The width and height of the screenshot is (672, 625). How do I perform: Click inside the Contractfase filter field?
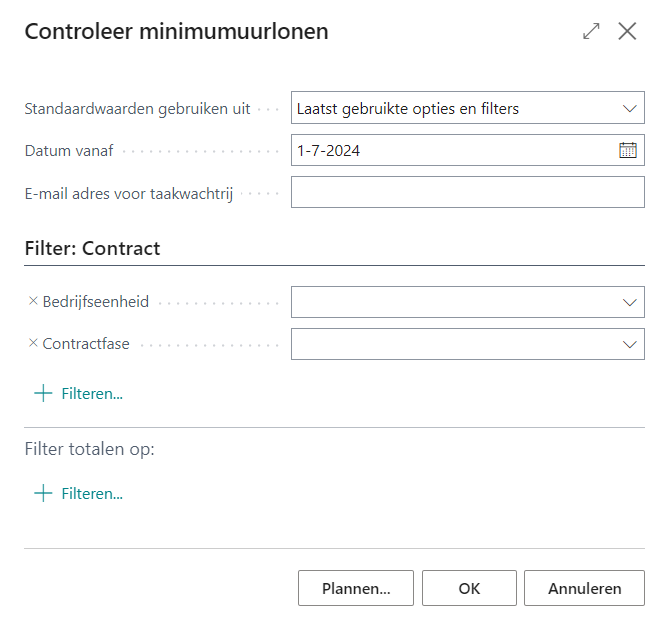coord(450,344)
